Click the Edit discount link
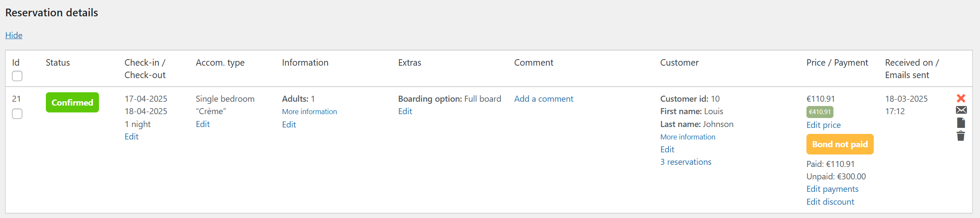The height and width of the screenshot is (218, 980). 830,202
